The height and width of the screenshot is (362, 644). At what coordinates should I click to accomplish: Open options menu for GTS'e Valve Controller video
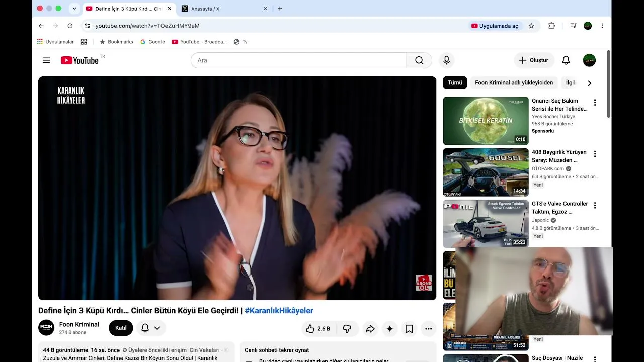(595, 205)
